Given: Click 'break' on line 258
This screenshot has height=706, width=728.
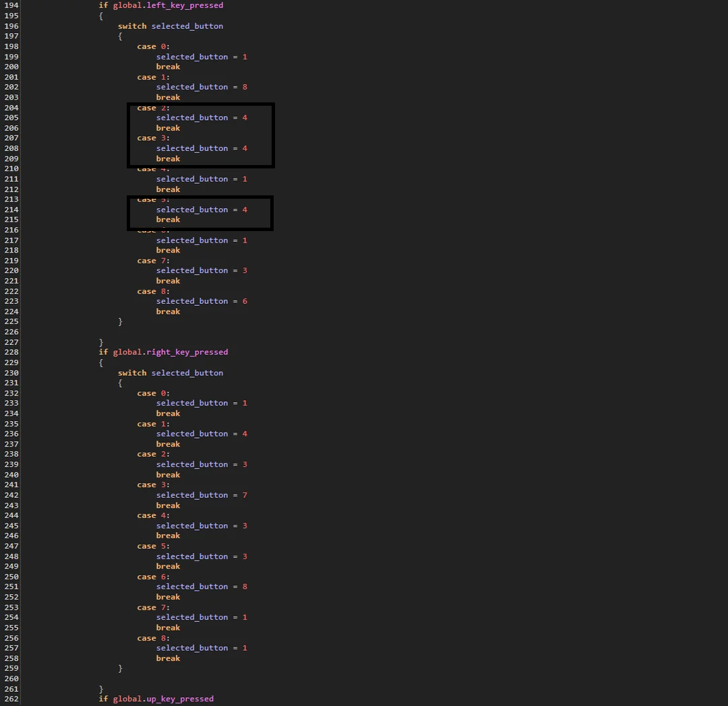Looking at the screenshot, I should 168,658.
